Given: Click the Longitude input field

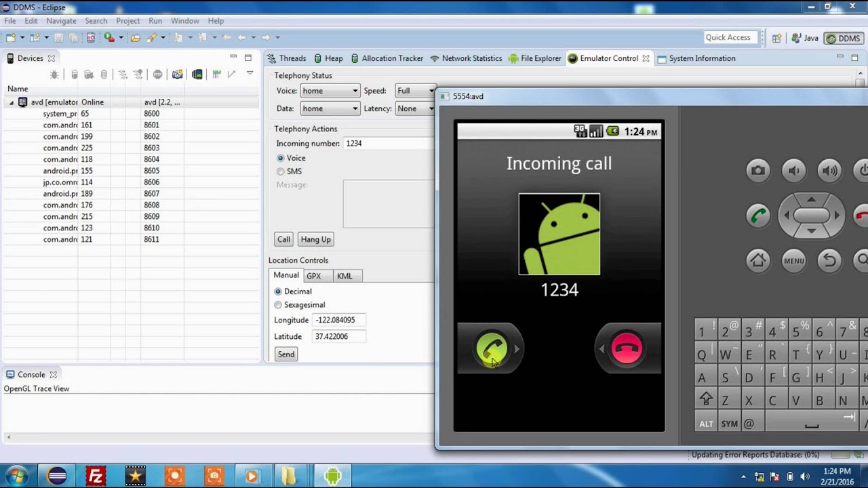Looking at the screenshot, I should [339, 320].
